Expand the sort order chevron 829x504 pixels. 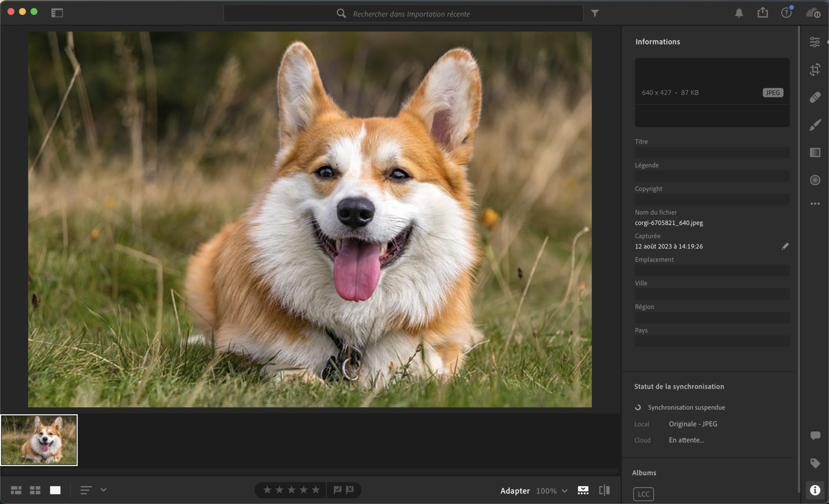[x=103, y=490]
